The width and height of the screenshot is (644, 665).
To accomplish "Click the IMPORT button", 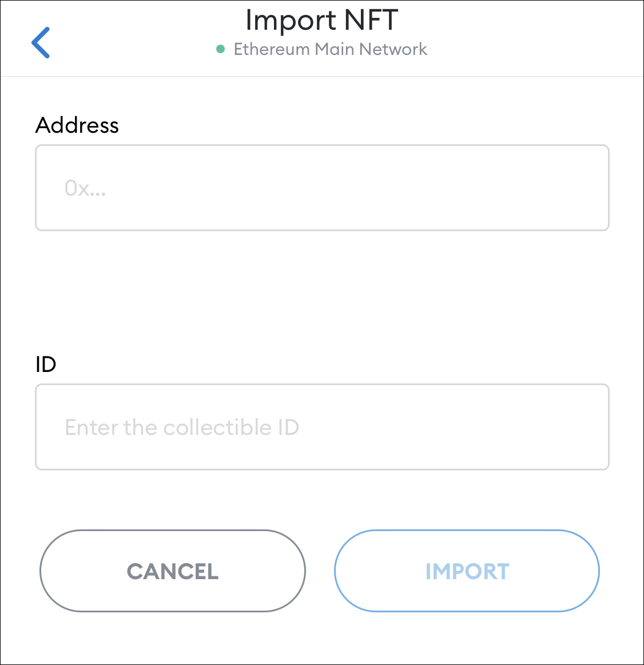I will 467,571.
